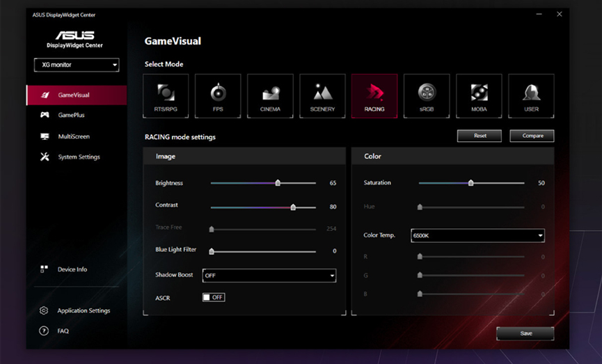Click the Brightness value 65

tap(333, 183)
